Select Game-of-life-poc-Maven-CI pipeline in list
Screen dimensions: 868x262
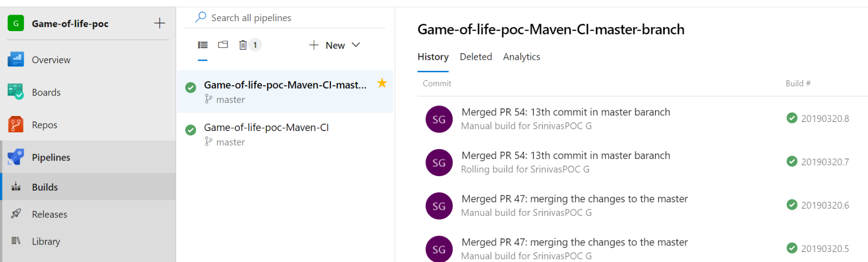click(x=285, y=135)
